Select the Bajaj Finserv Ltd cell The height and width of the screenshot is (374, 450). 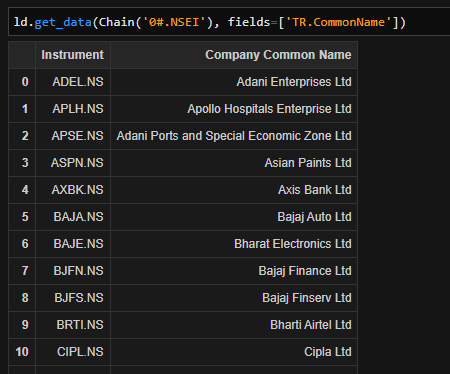(234, 298)
